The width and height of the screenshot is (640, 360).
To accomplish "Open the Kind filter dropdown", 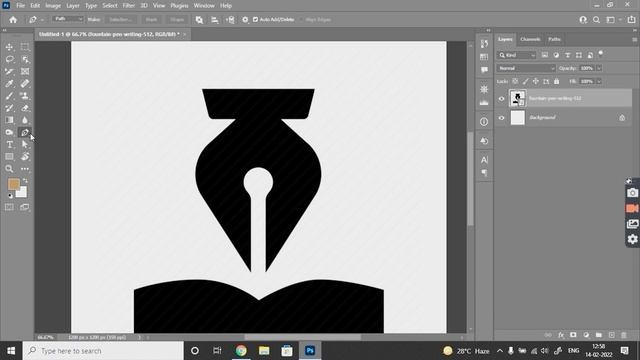I will pyautogui.click(x=517, y=55).
